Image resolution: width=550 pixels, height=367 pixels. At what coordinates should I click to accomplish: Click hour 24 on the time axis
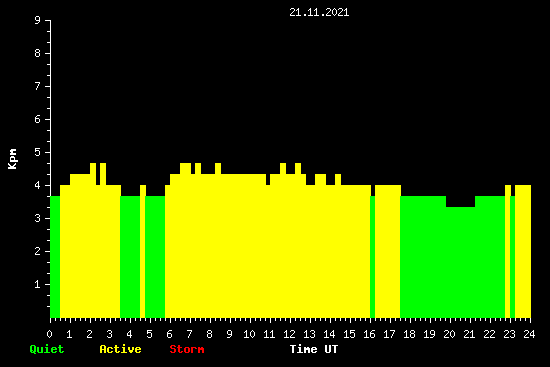click(529, 334)
